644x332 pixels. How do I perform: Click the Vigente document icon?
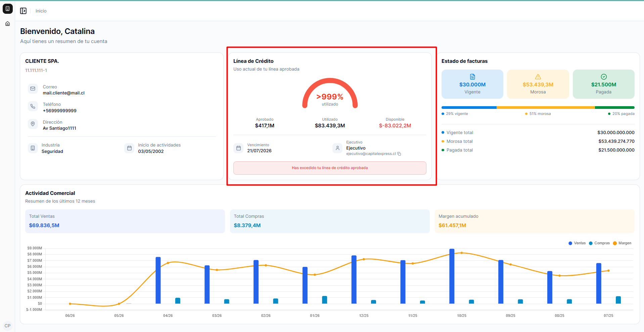(472, 77)
